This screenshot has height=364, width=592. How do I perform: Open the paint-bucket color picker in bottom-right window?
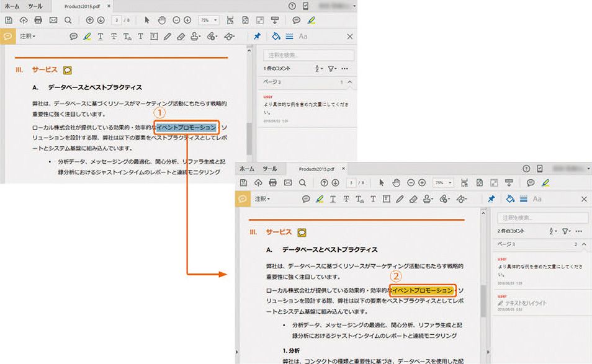click(x=510, y=199)
